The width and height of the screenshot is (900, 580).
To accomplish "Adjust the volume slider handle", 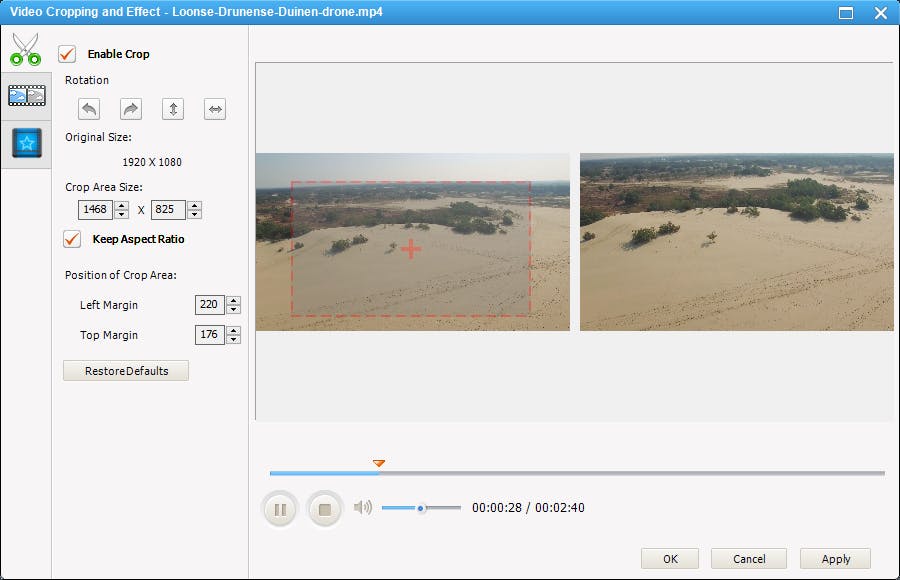I will click(421, 508).
